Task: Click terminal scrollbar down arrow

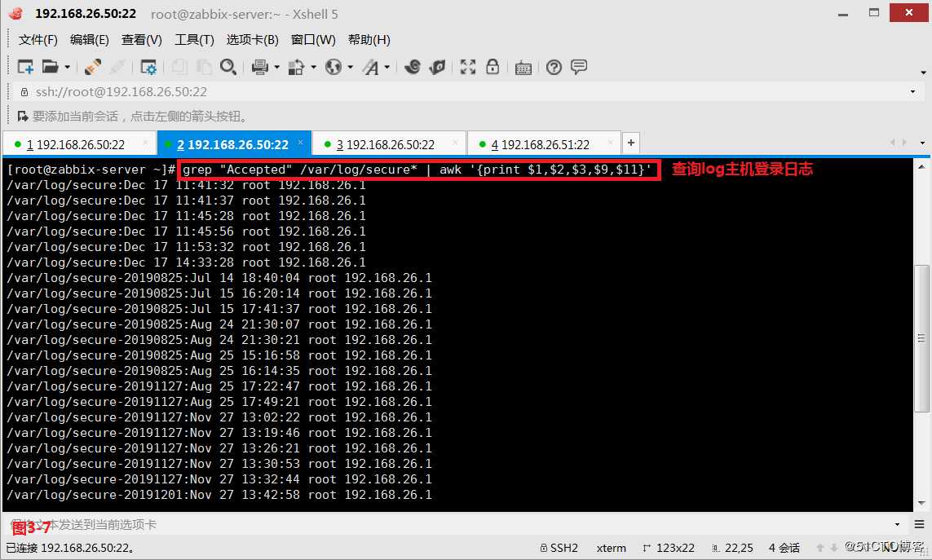Action: coord(922,504)
